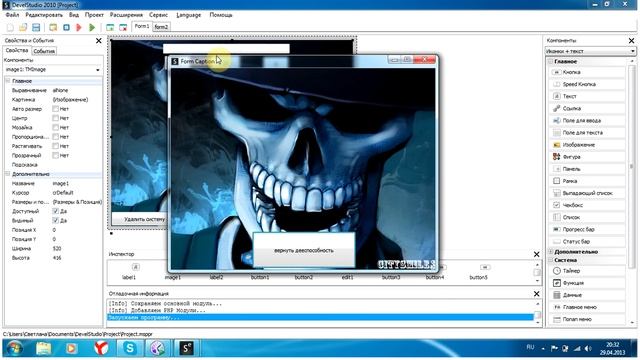Toggle the Доступный checkbox

coord(56,211)
